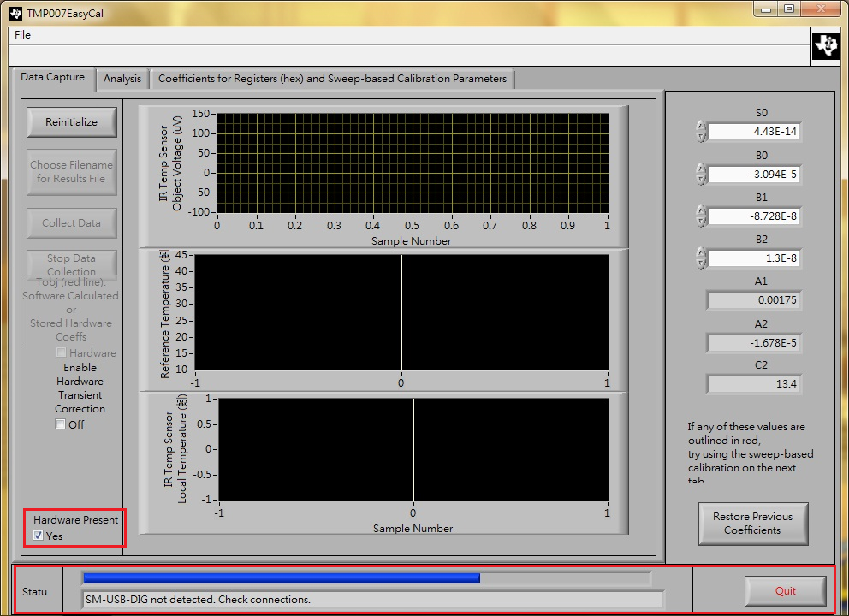The height and width of the screenshot is (616, 849).
Task: Click the B2 stepper arrows
Action: [x=701, y=258]
